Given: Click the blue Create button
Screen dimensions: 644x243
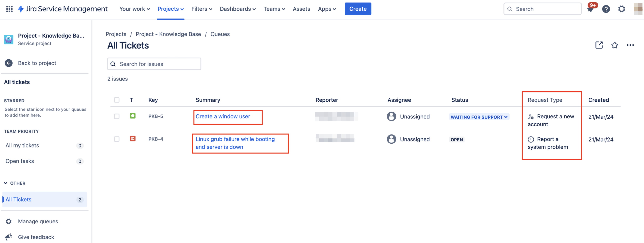Looking at the screenshot, I should (x=358, y=9).
